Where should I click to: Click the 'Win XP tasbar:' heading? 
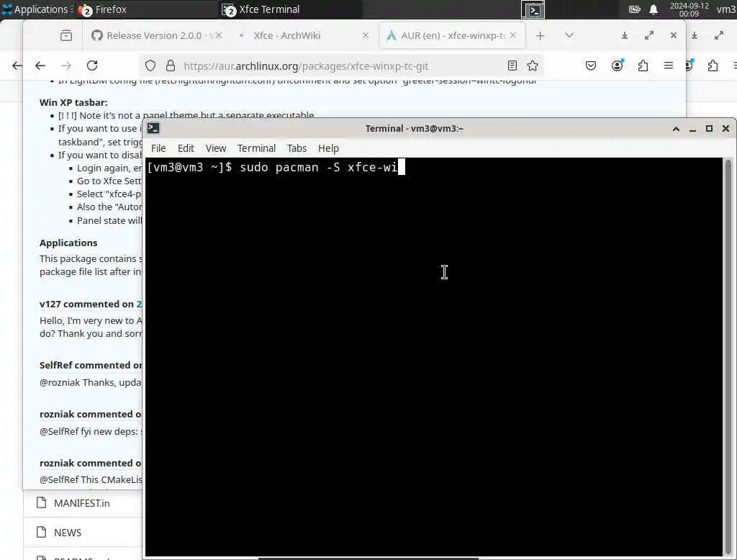click(x=73, y=102)
